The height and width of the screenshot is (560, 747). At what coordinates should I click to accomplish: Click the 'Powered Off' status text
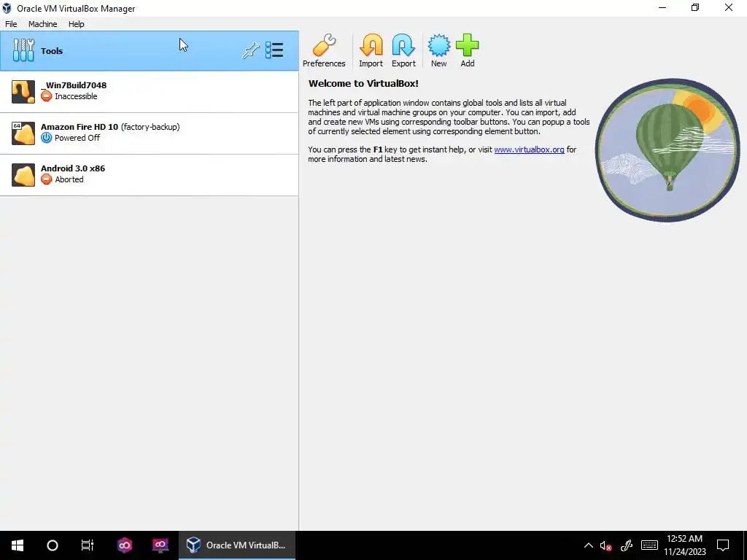[77, 138]
